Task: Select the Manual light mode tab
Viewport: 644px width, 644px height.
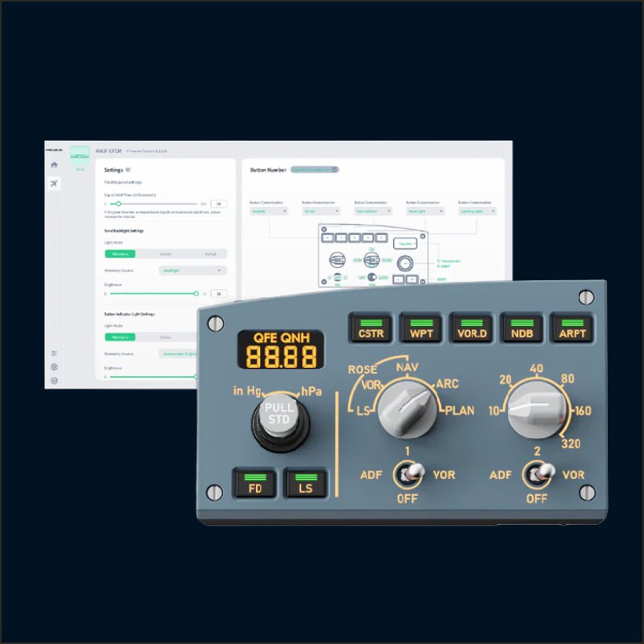Action: pyautogui.click(x=210, y=254)
